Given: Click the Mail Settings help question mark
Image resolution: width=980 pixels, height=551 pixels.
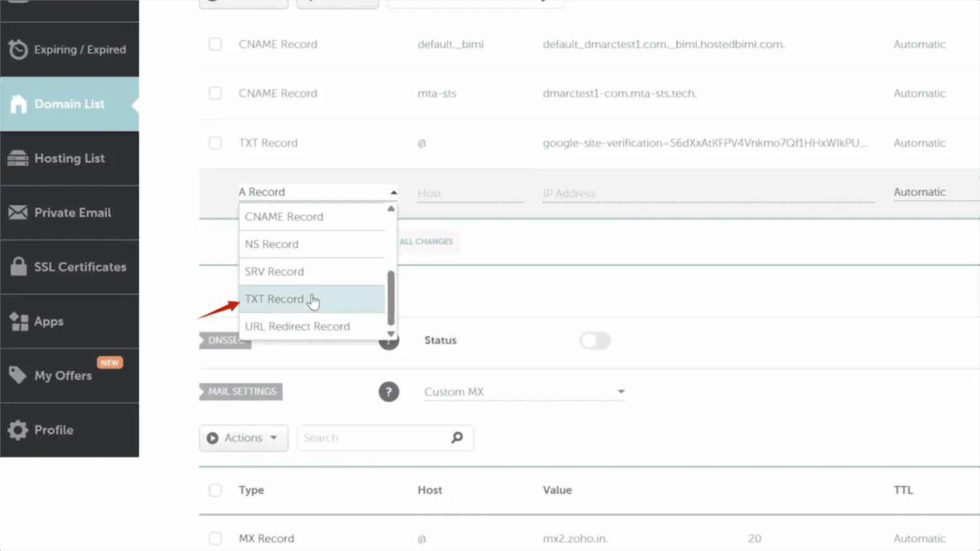Looking at the screenshot, I should pos(389,392).
